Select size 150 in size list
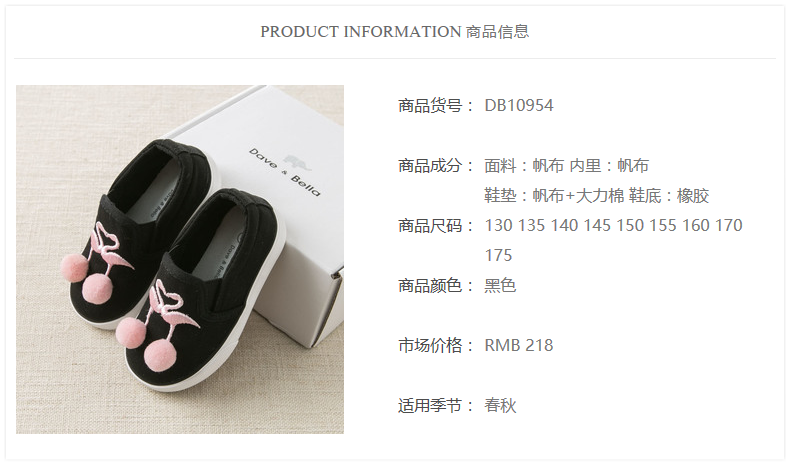Image resolution: width=790 pixels, height=471 pixels. point(630,225)
